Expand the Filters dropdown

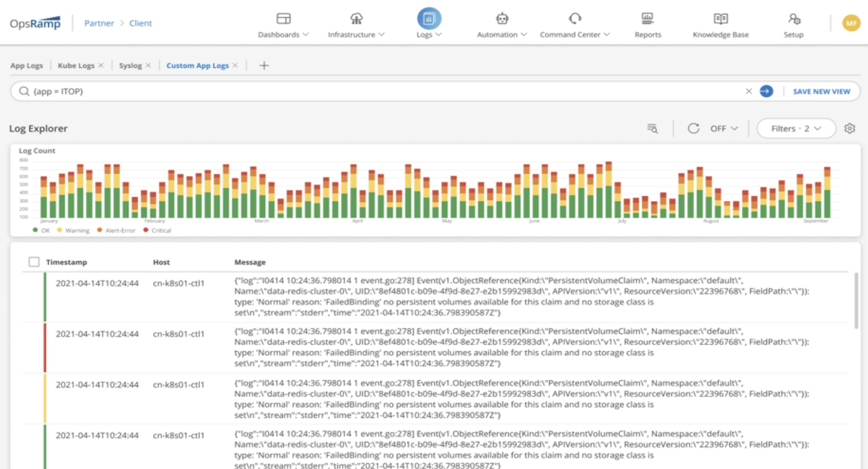coord(795,128)
